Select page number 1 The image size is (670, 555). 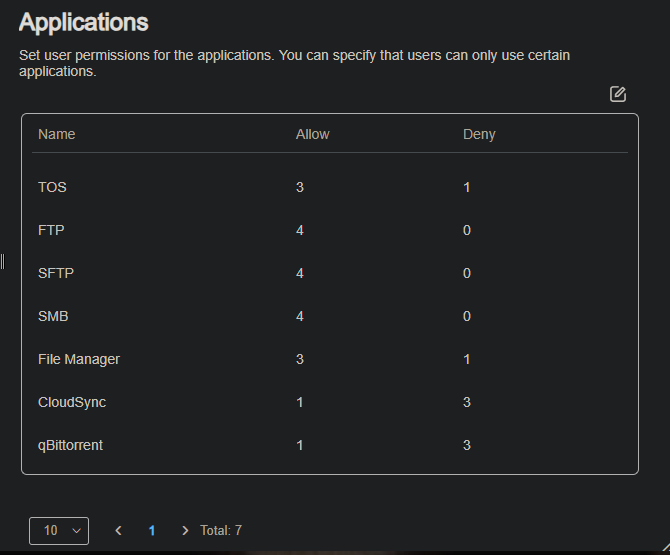click(x=152, y=531)
